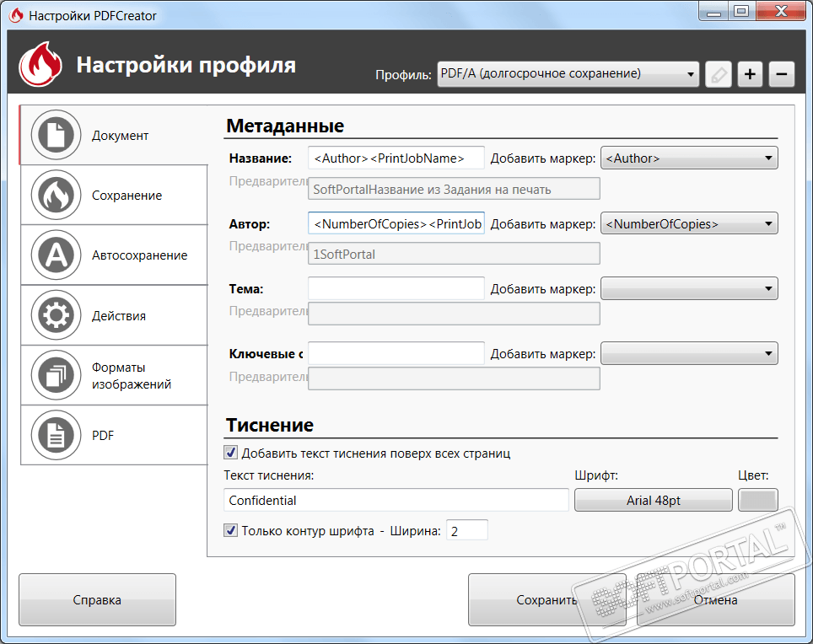Switch to the PDF tab label
The image size is (813, 644).
[103, 436]
